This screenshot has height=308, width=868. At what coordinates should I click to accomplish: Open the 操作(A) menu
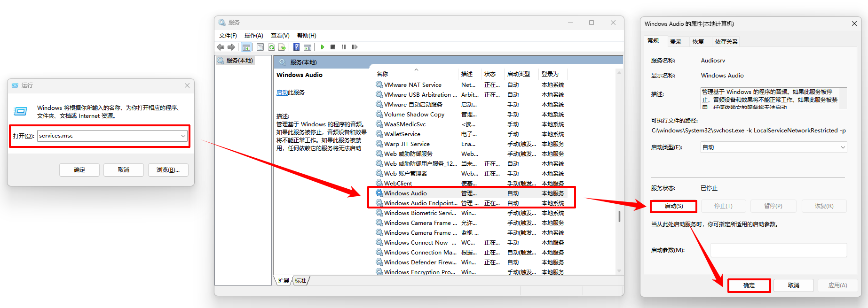tap(253, 36)
